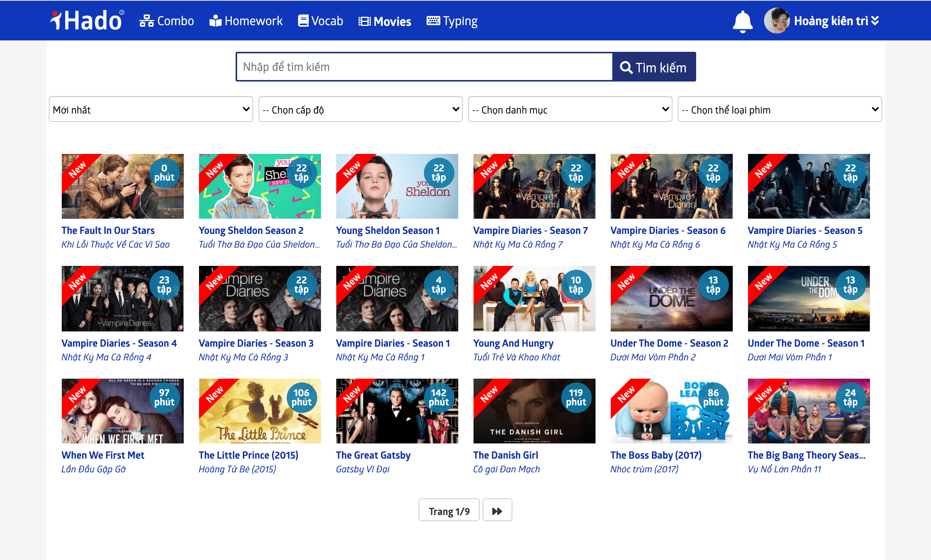Screen dimensions: 931x560
Task: Expand the Chọn danh mục dropdown
Action: pos(570,110)
